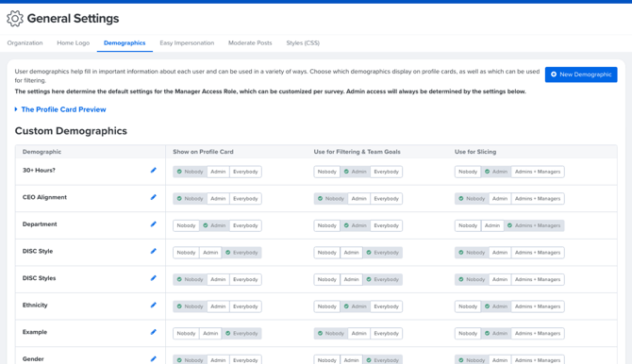Set DISC Styles filtering to Nobody
The image size is (632, 364).
coord(327,280)
